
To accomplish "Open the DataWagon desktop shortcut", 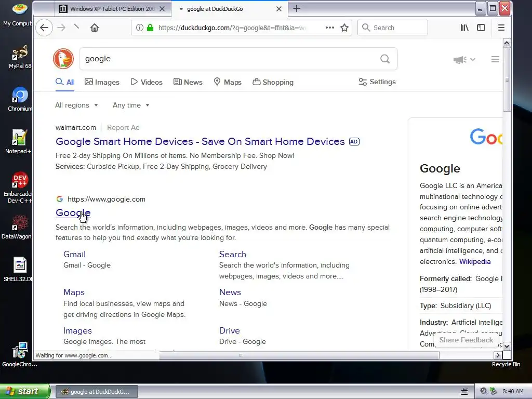I will [17, 227].
